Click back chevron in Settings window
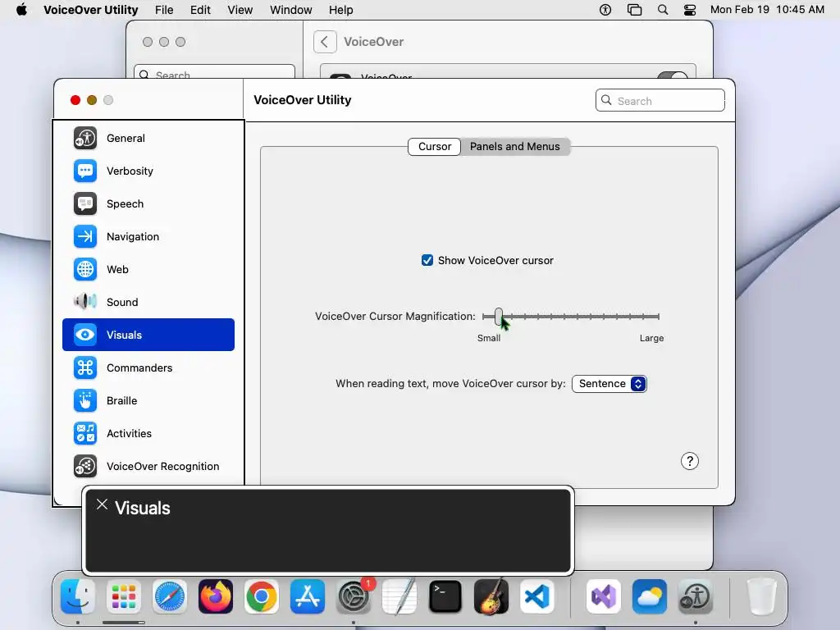This screenshot has width=840, height=630. tap(325, 42)
